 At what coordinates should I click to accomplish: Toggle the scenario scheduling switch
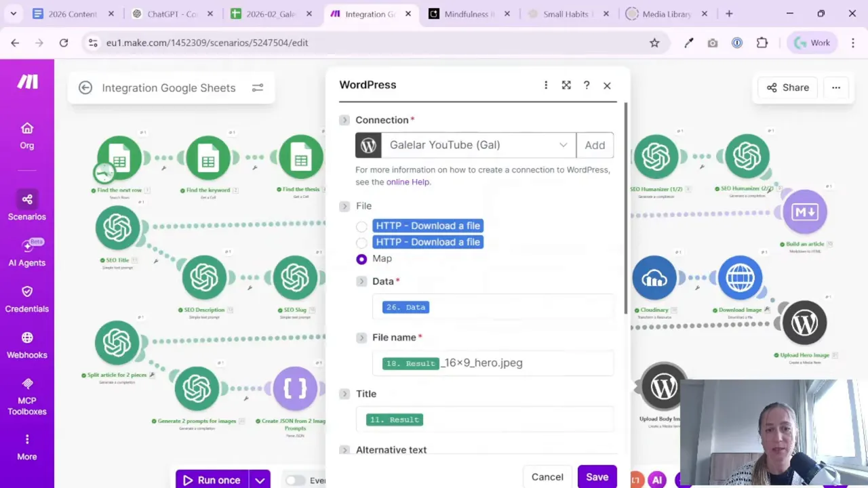(x=295, y=481)
